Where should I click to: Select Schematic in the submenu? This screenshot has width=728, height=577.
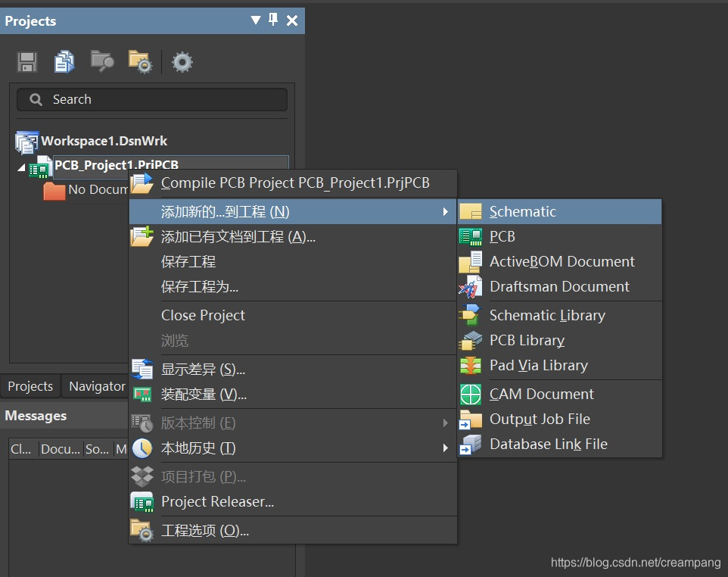tap(559, 211)
